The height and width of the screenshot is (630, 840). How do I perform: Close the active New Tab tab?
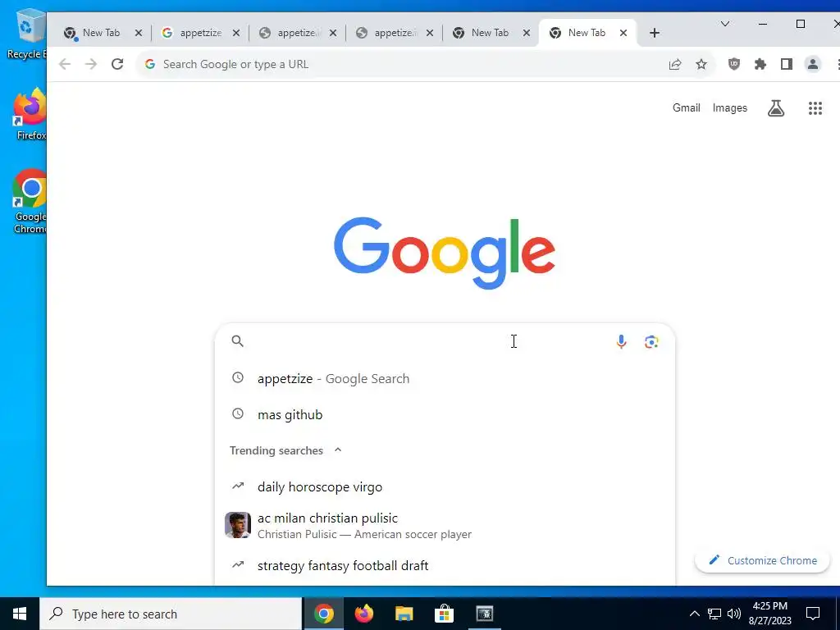pyautogui.click(x=623, y=33)
